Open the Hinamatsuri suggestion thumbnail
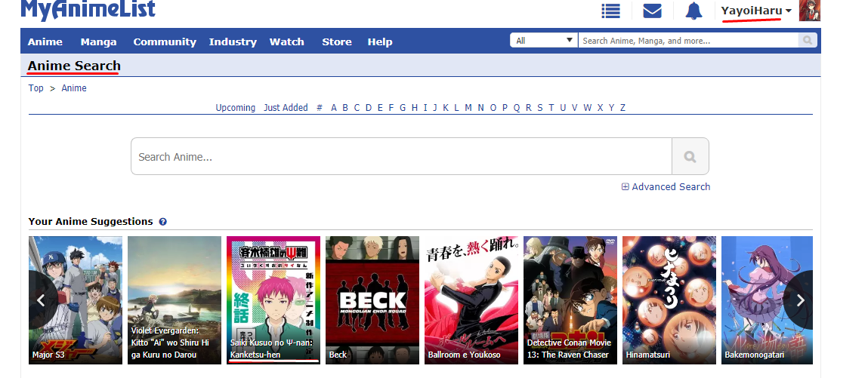 coord(669,300)
